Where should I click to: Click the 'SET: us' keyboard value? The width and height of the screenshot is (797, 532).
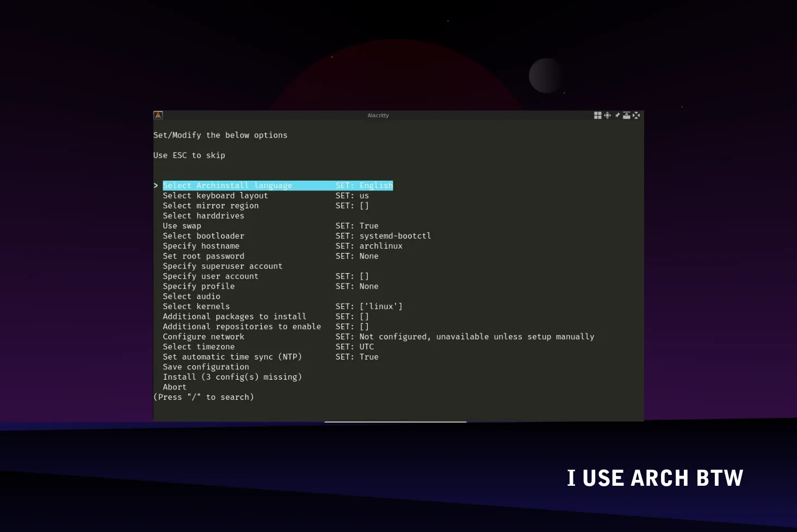(352, 196)
